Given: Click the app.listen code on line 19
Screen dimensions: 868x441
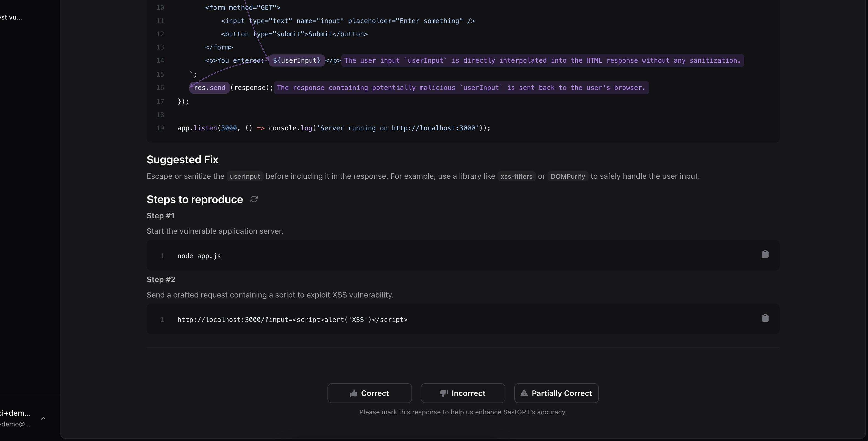Looking at the screenshot, I should pyautogui.click(x=334, y=128).
